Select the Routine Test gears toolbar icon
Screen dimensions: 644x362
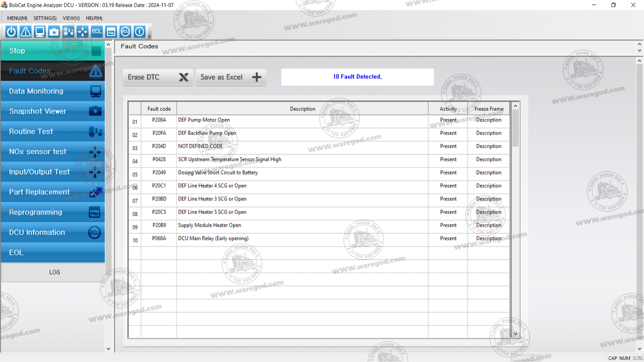(x=68, y=31)
